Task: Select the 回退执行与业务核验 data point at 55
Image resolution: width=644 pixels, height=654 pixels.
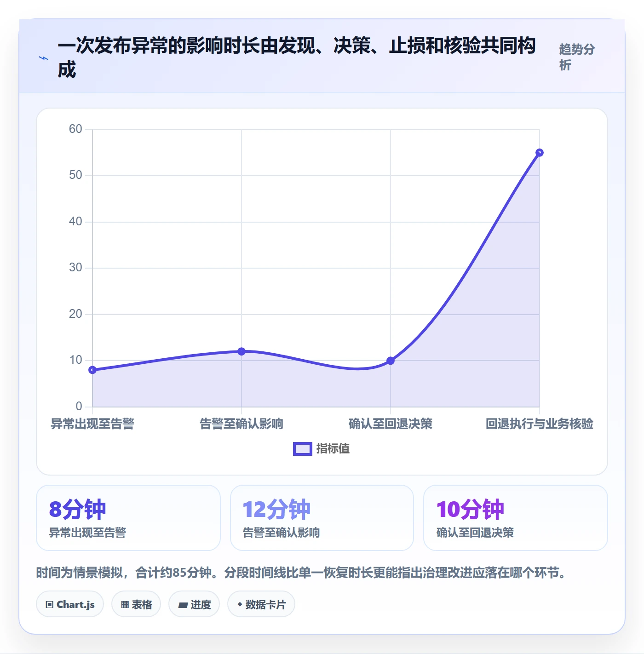Action: pos(540,153)
